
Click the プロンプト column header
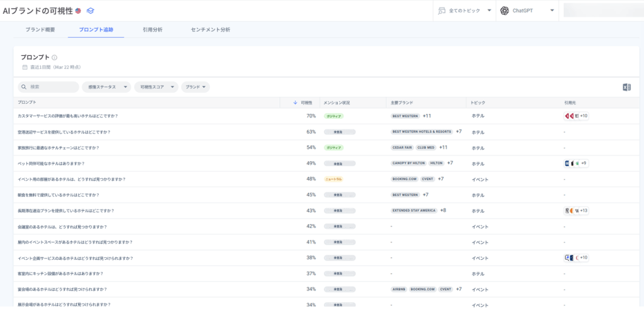click(27, 103)
